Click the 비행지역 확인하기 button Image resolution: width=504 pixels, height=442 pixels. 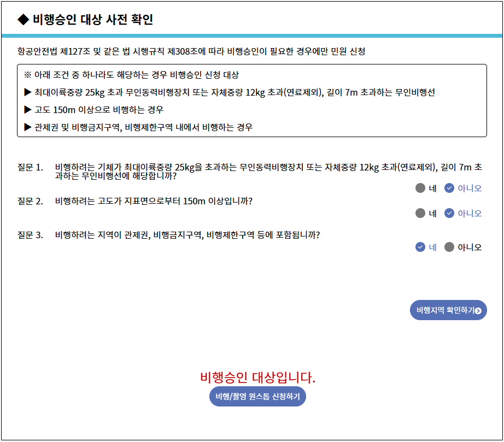click(448, 310)
